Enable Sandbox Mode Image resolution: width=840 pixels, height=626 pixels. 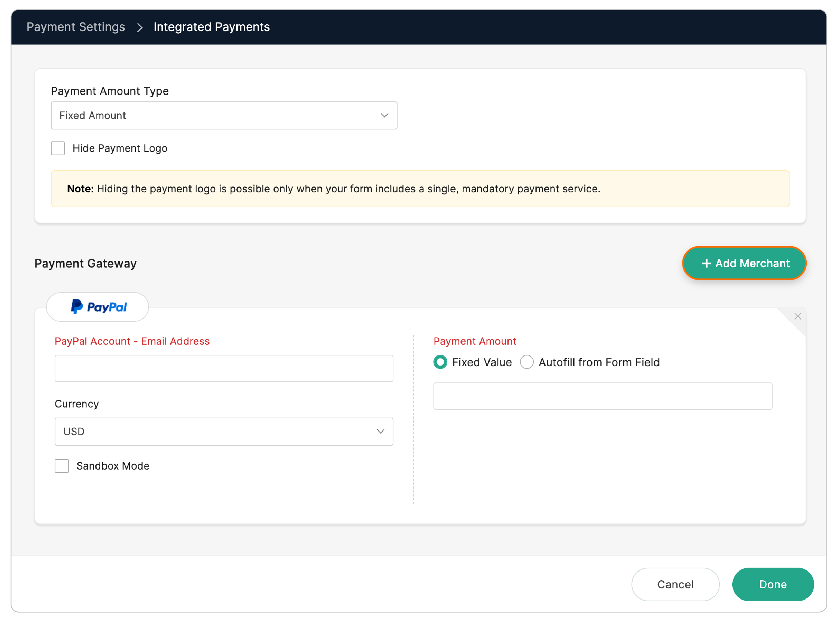tap(61, 466)
